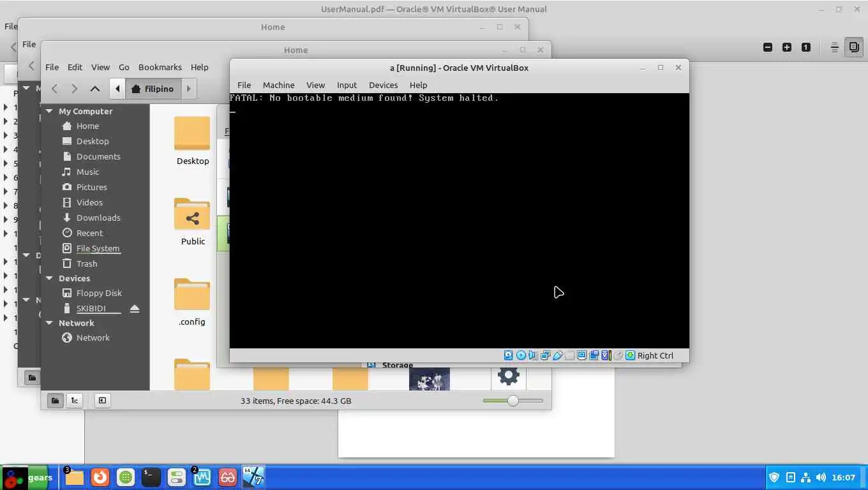Click Right Ctrl host key label

pyautogui.click(x=655, y=355)
